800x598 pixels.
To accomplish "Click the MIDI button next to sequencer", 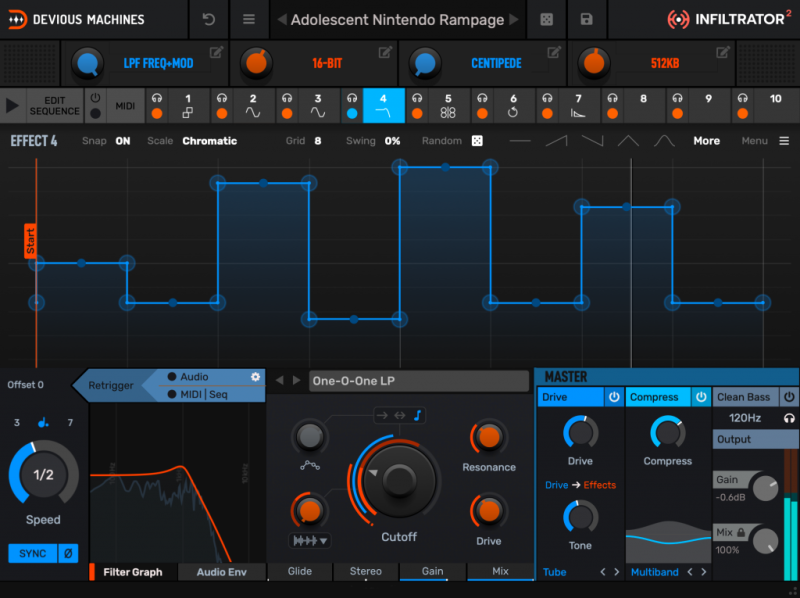I will point(124,105).
